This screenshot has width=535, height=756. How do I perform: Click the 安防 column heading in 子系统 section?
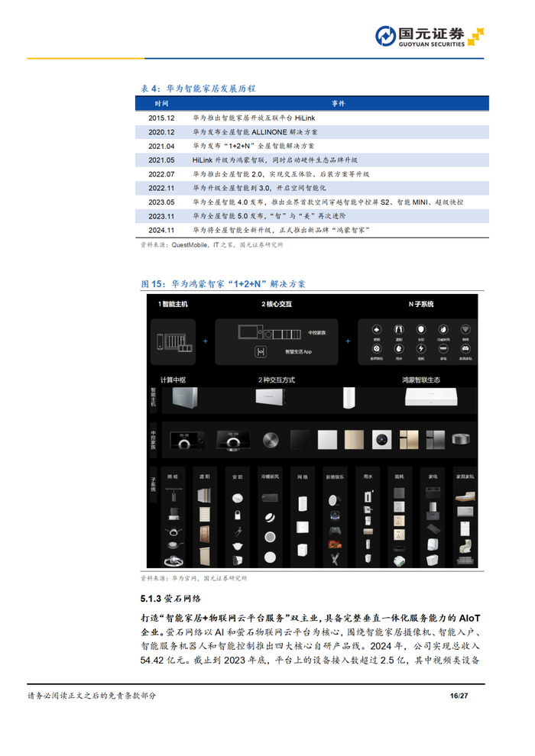[x=238, y=477]
